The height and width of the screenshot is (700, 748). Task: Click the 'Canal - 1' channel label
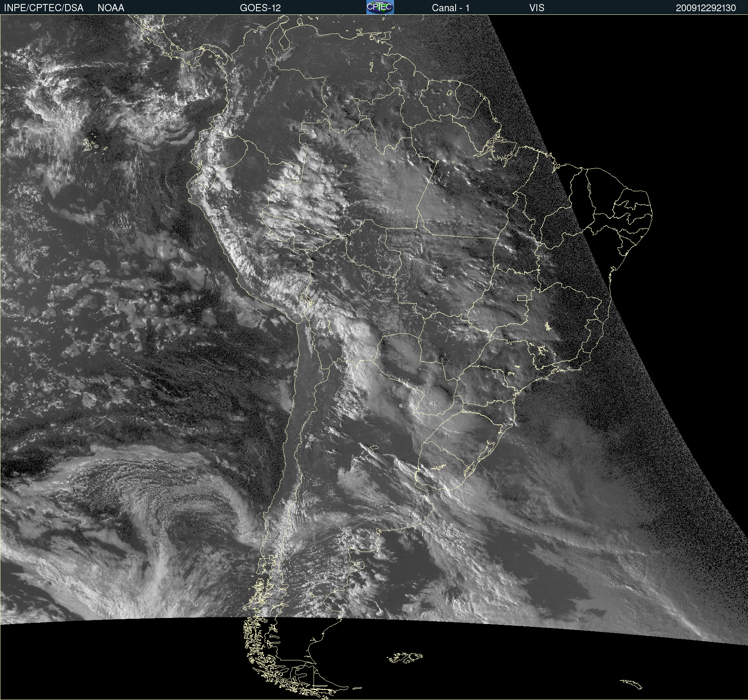pos(450,8)
